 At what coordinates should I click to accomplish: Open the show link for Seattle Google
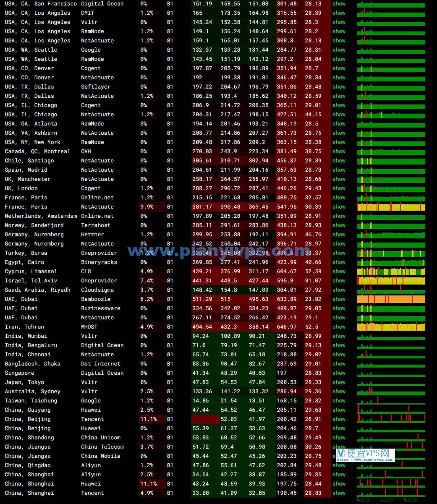coord(339,50)
